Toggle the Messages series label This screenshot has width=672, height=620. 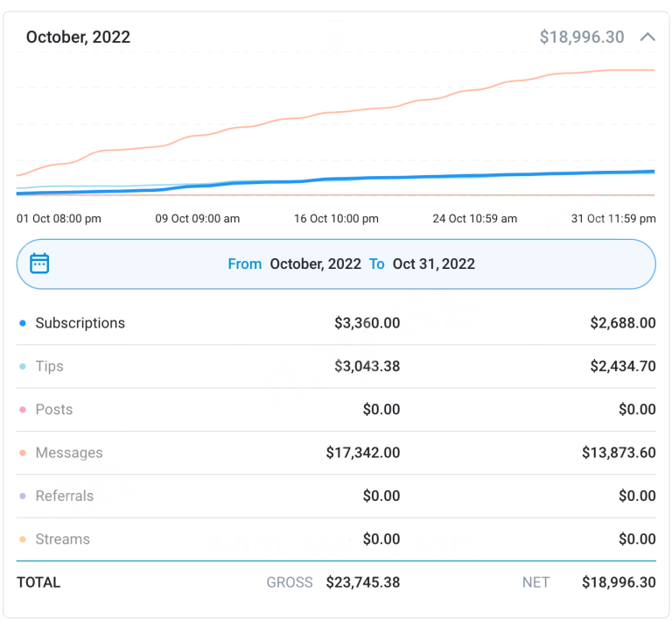coord(68,453)
